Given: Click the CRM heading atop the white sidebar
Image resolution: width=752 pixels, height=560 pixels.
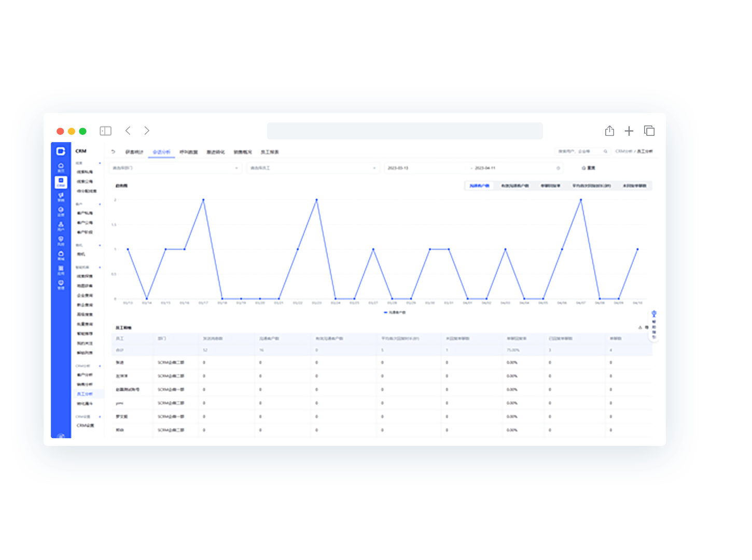Looking at the screenshot, I should (81, 151).
